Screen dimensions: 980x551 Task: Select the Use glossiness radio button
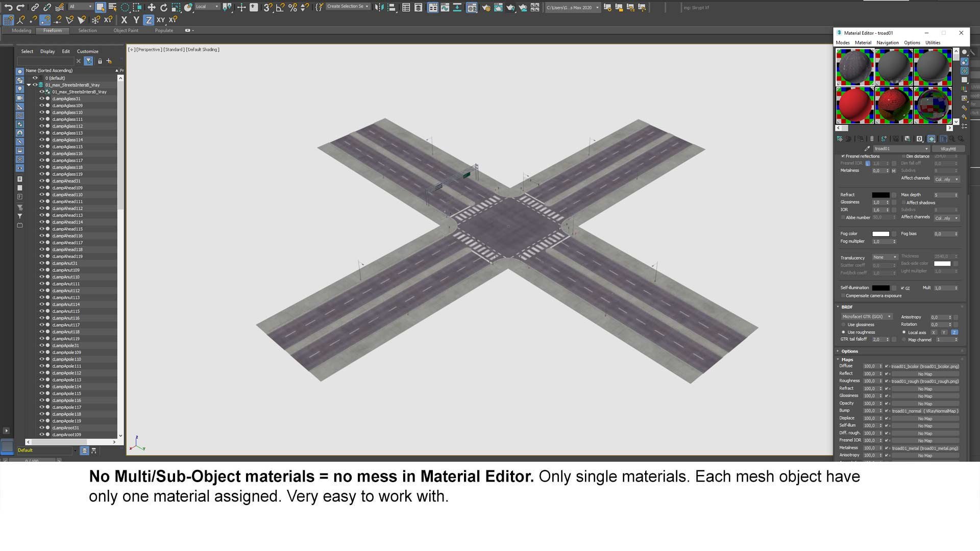tap(843, 324)
